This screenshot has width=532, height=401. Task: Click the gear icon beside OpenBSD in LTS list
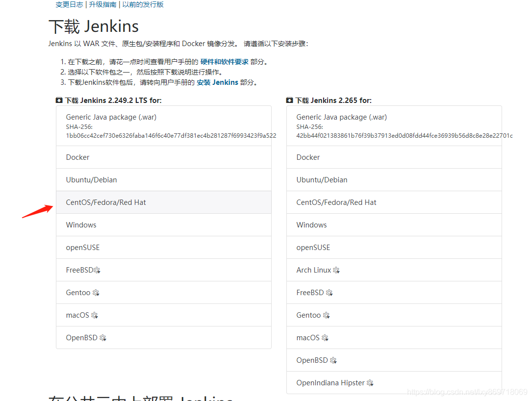[x=103, y=338]
